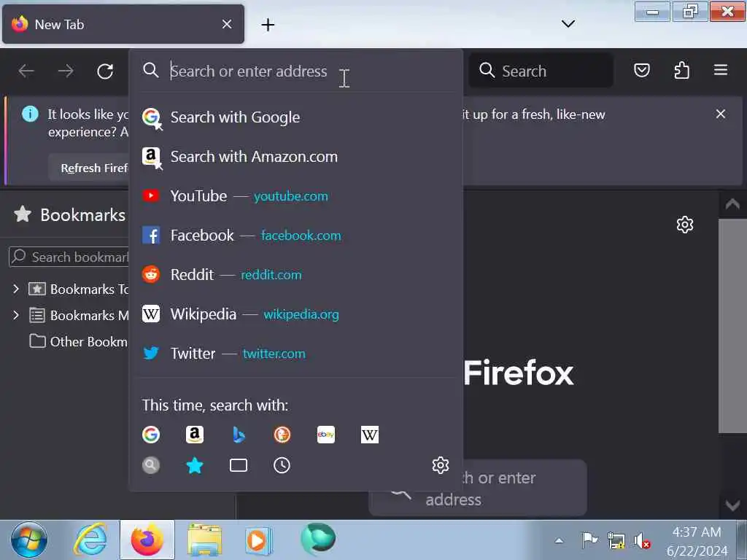Open the Reddit reddit.com suggestion

click(295, 275)
